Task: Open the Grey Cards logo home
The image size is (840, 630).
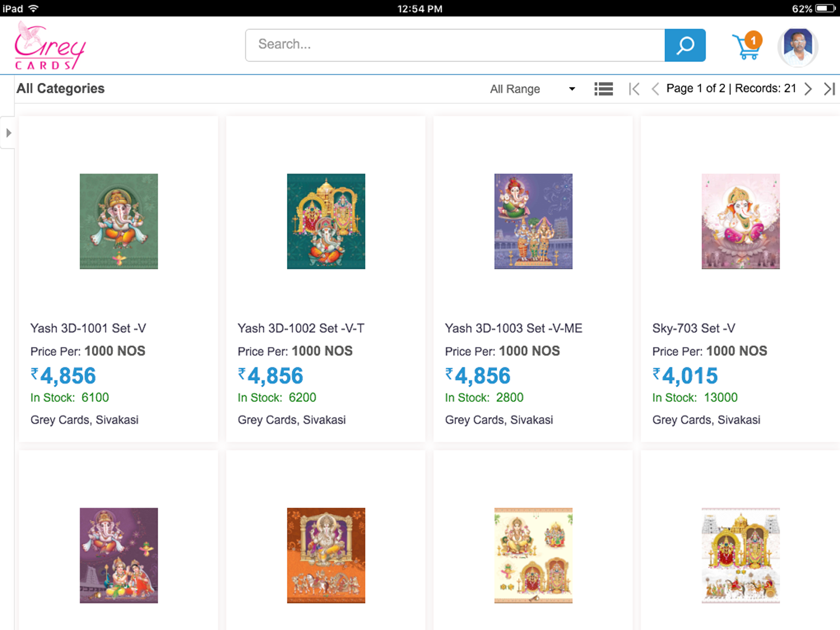Action: pos(50,45)
